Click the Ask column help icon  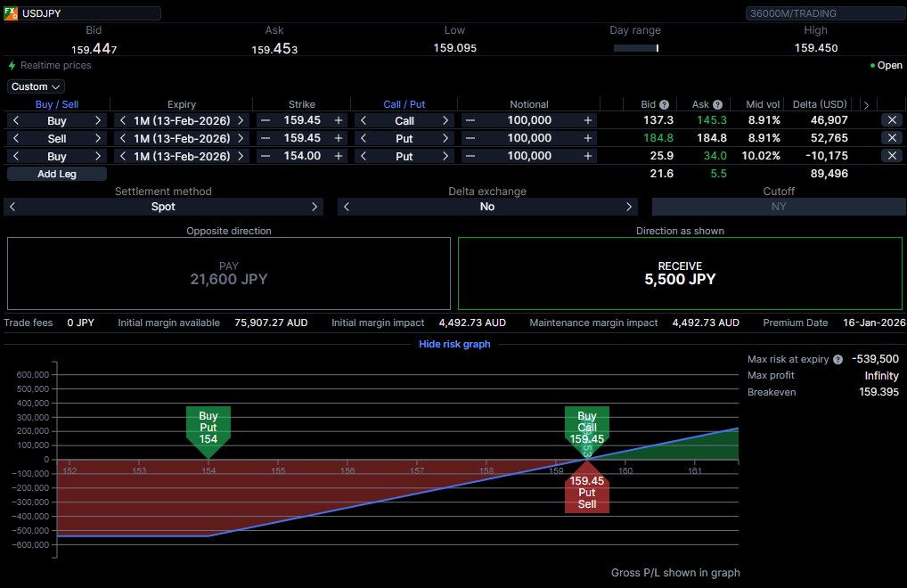click(x=717, y=104)
